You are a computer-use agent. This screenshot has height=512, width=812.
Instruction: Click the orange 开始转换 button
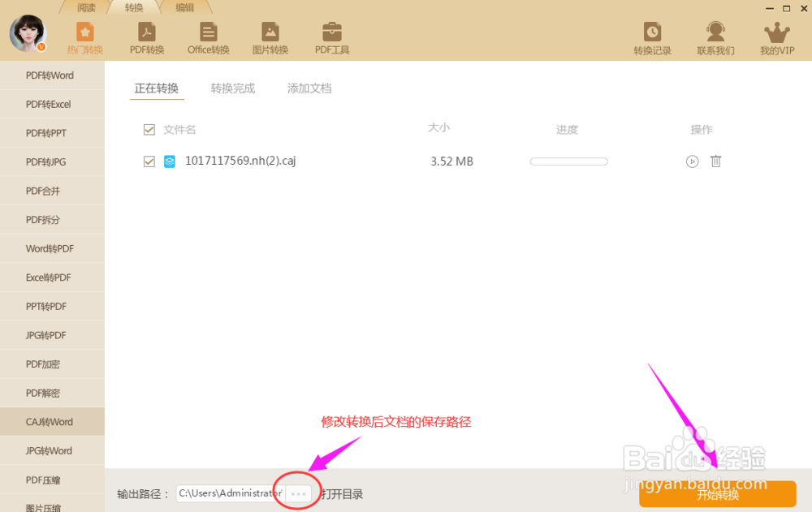[x=717, y=494]
